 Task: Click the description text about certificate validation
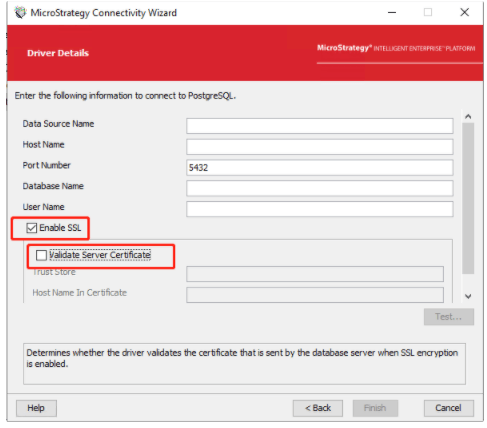click(242, 358)
